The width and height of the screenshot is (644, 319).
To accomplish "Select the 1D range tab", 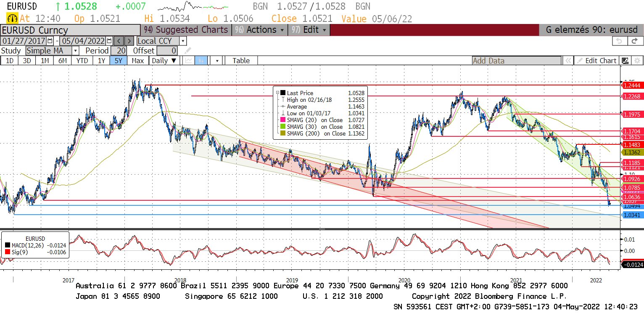I will pos(9,61).
